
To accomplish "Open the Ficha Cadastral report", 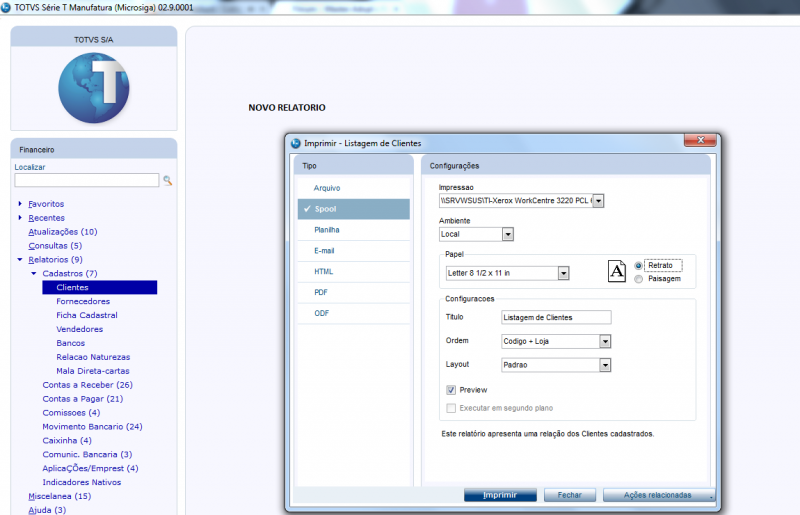I will click(x=87, y=315).
